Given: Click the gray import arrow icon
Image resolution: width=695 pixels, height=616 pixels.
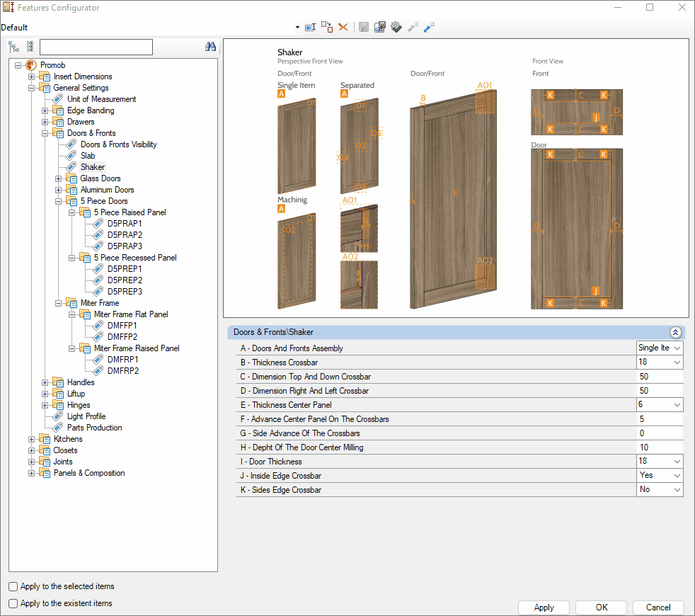Looking at the screenshot, I should click(413, 28).
